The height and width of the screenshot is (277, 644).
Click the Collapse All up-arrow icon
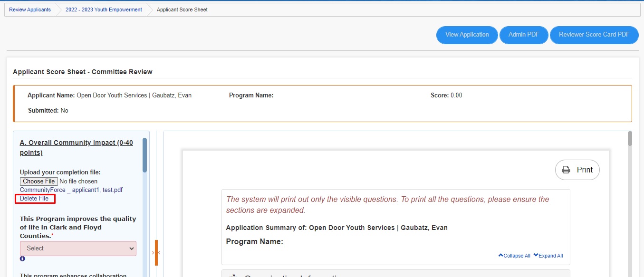(500, 255)
